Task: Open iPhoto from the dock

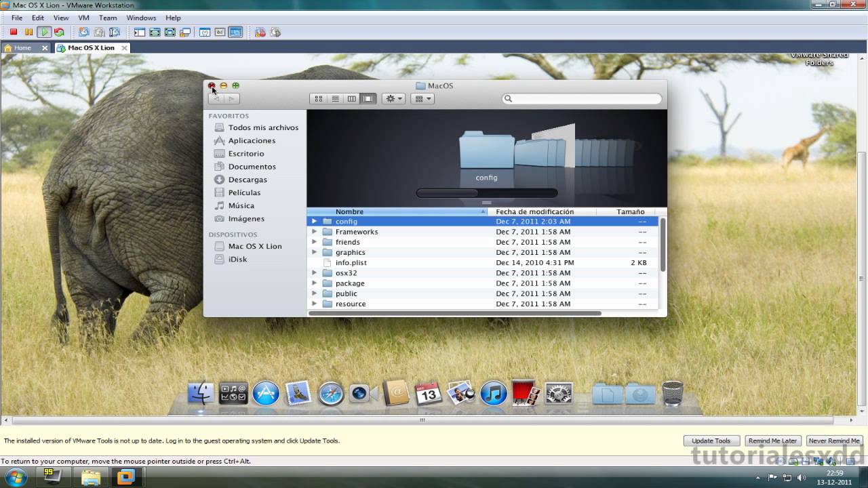Action: (461, 393)
